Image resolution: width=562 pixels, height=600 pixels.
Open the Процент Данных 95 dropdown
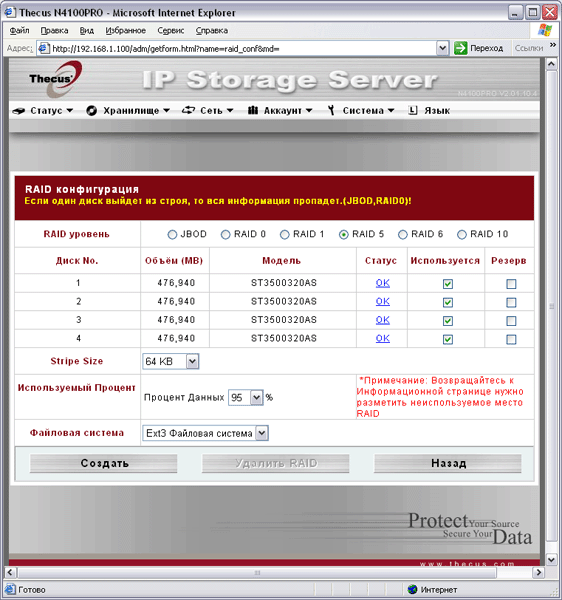[x=246, y=398]
